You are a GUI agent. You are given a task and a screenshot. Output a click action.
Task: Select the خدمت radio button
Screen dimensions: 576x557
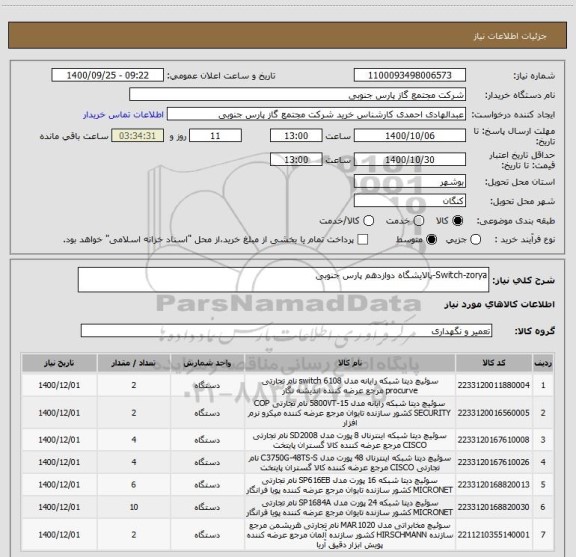click(418, 221)
